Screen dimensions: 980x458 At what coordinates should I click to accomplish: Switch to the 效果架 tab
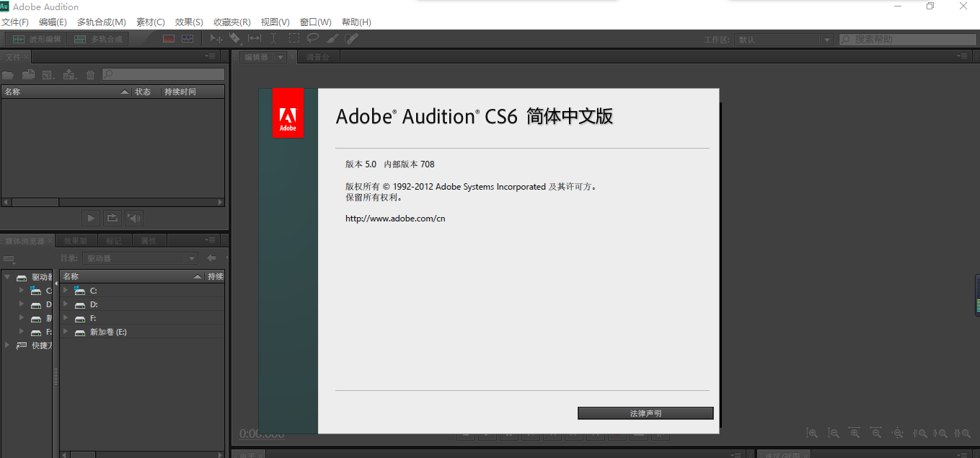[x=75, y=241]
